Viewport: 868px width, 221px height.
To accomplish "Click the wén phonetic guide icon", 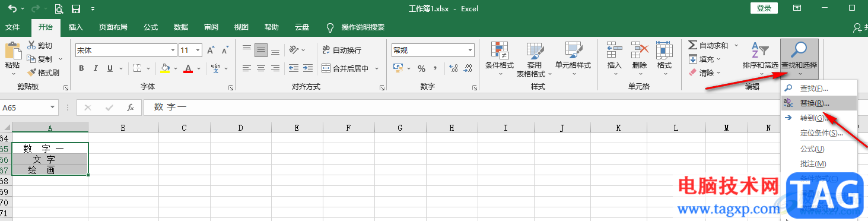I will pyautogui.click(x=215, y=68).
